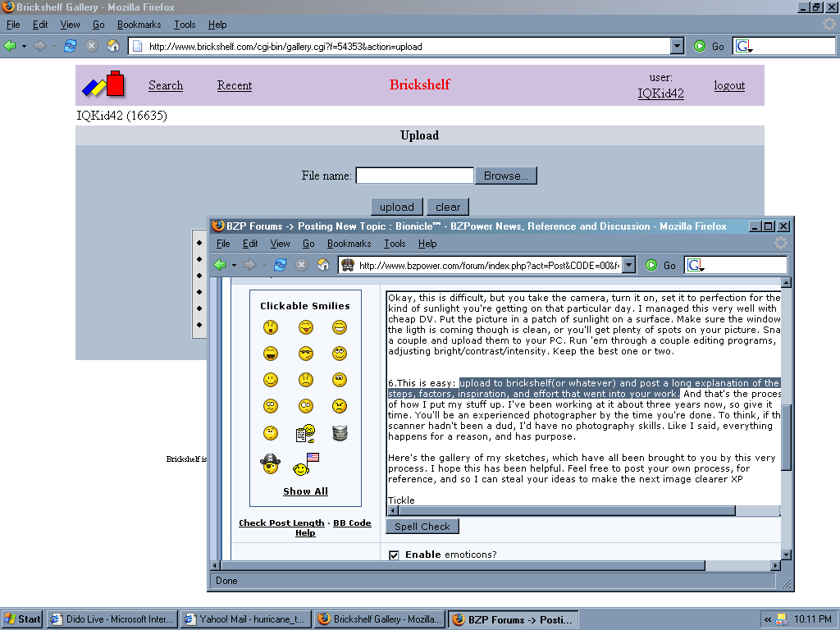
Task: Click the clear button
Action: (447, 207)
